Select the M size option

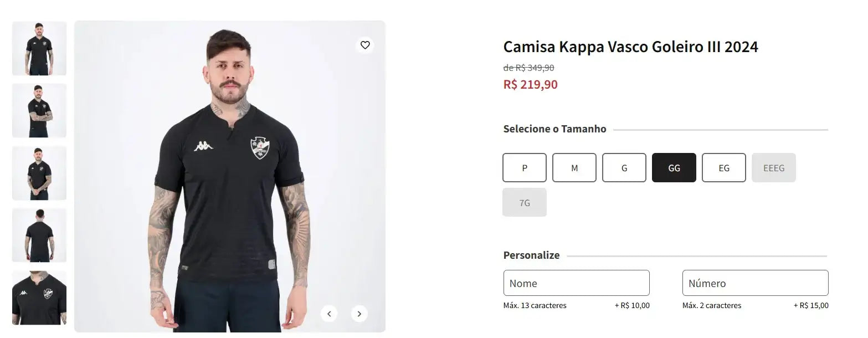574,167
